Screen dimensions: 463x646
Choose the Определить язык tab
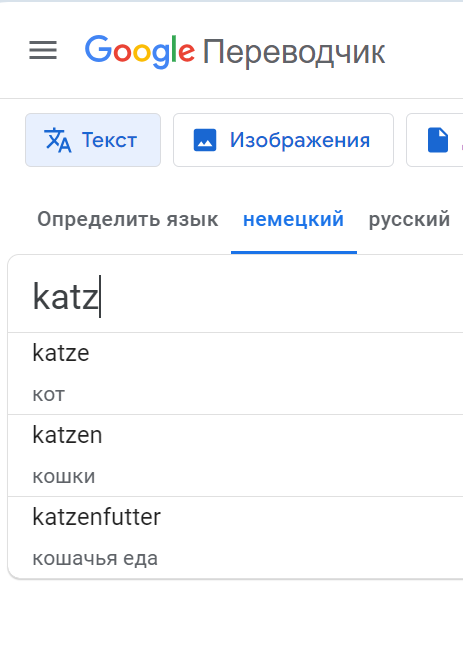[128, 219]
